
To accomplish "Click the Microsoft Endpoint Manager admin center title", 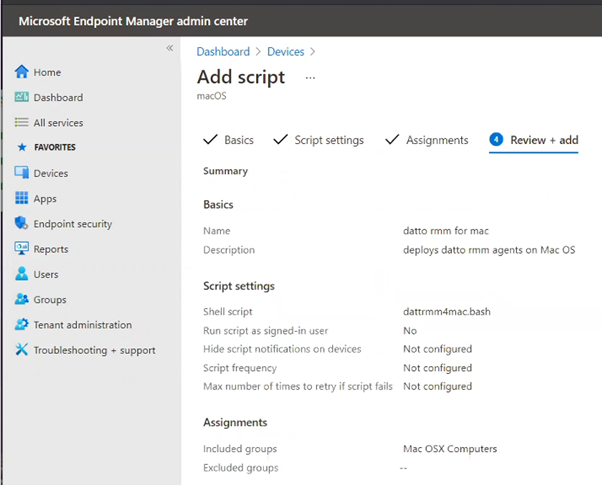I will 133,21.
